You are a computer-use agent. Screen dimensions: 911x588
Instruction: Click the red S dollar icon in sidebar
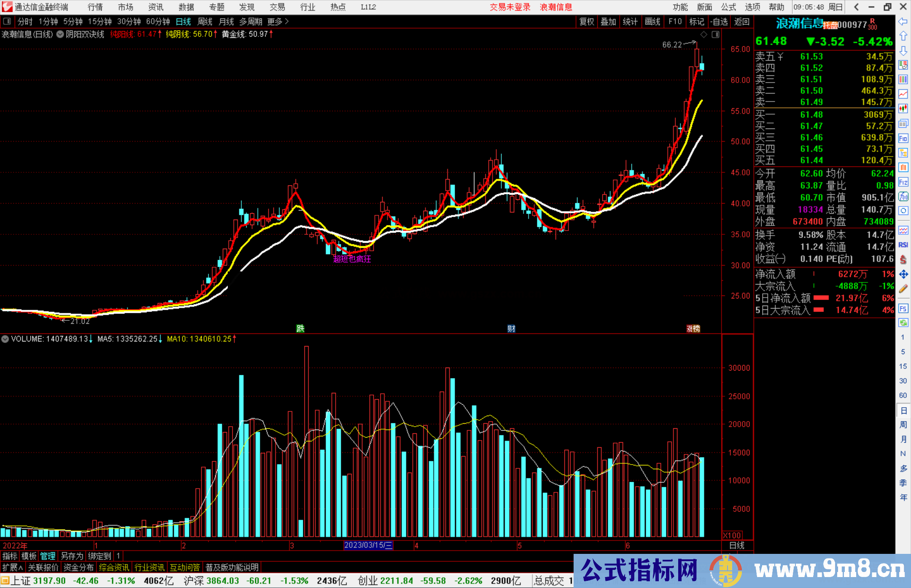point(903,260)
